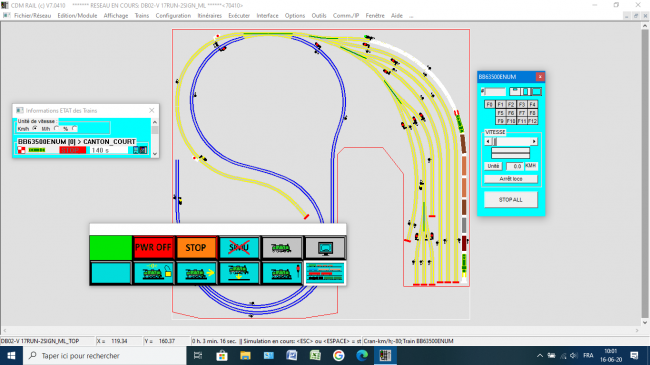Viewport: 650px width, 365px height.
Task: Open Google Chrome from taskbar
Action: [x=338, y=355]
